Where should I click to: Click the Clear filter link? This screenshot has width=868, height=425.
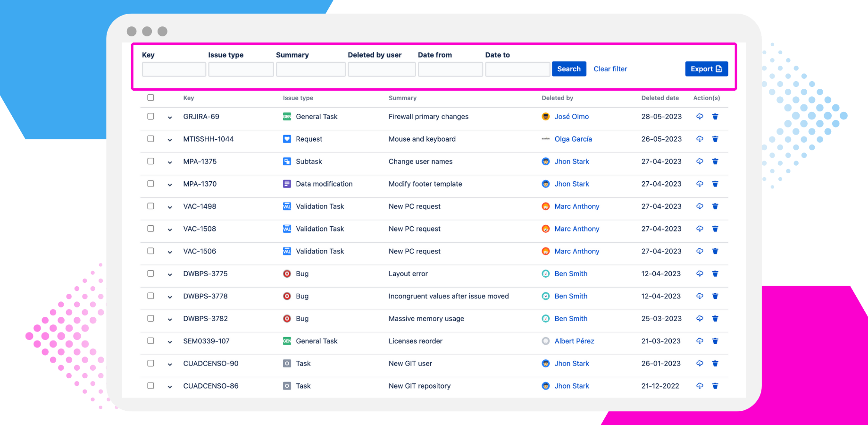pos(610,68)
